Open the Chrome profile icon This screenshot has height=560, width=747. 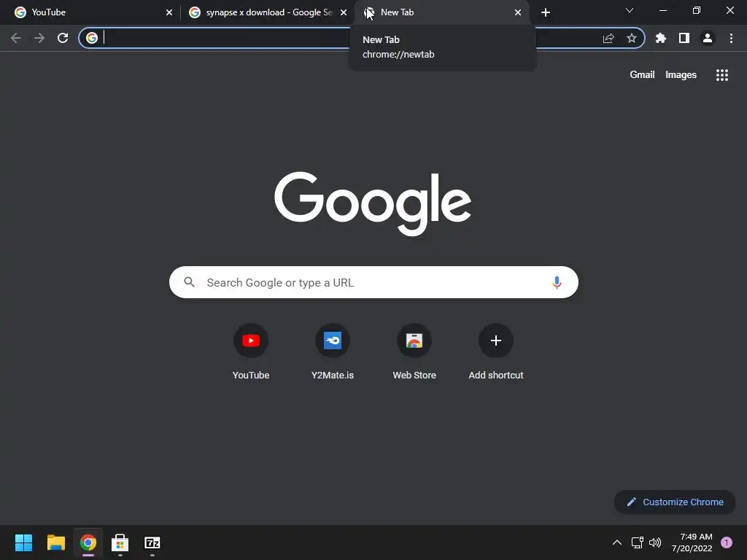click(x=708, y=38)
